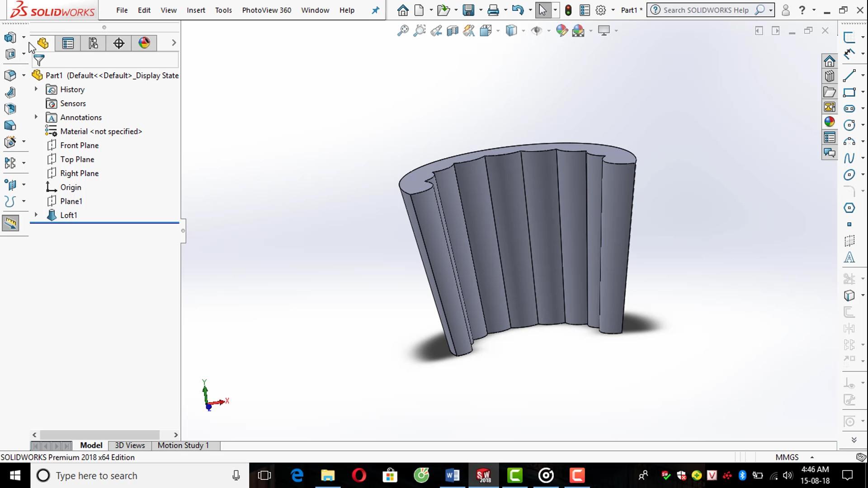Click the Search SOLIDWORKS Help field
The width and height of the screenshot is (868, 488).
click(705, 10)
